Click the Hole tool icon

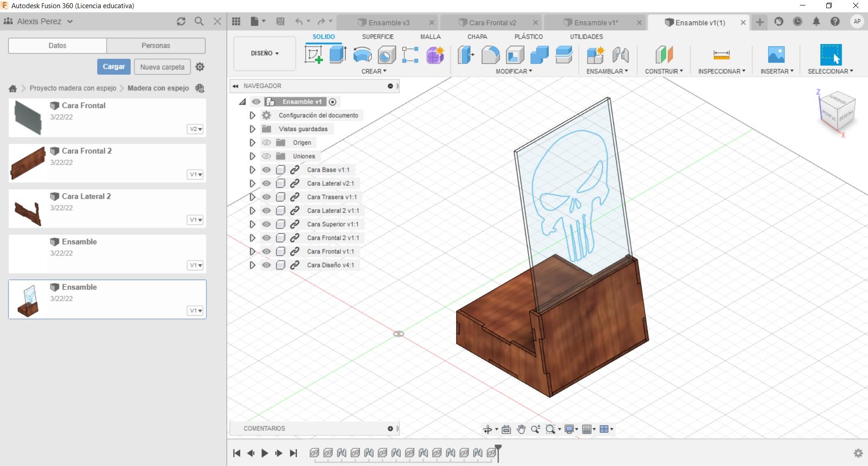click(x=387, y=55)
